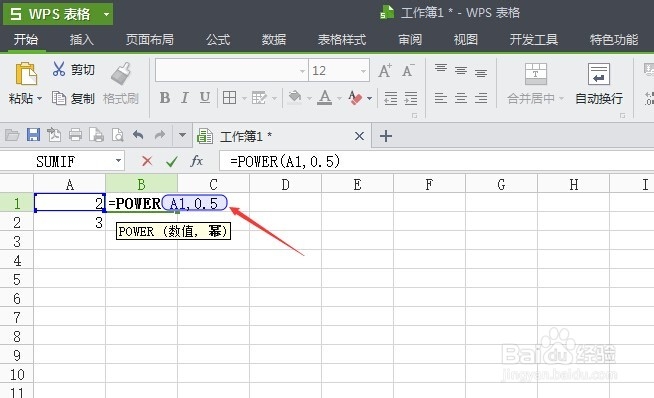Open the Table Style tab
Screen dimensions: 654x398
click(342, 40)
